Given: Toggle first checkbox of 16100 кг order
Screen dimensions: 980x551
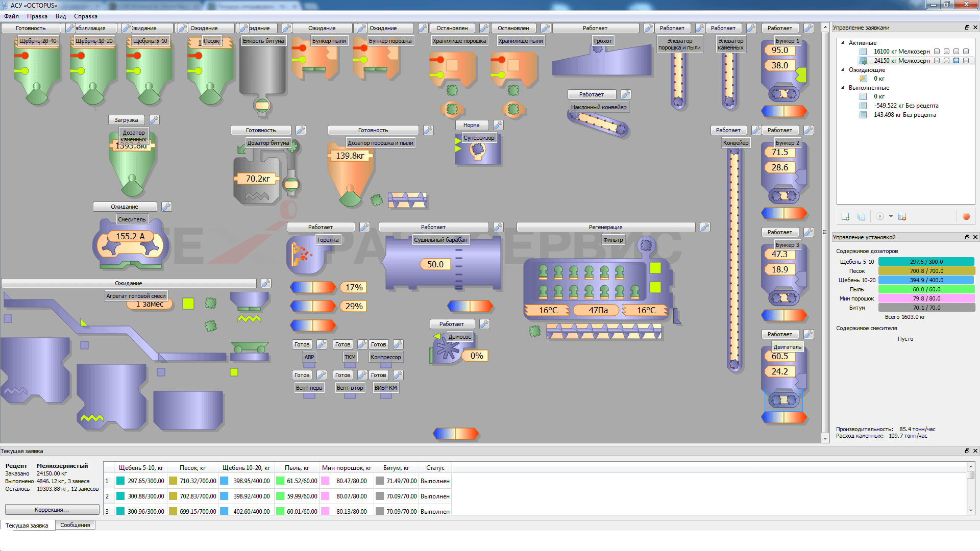Looking at the screenshot, I should coord(937,52).
